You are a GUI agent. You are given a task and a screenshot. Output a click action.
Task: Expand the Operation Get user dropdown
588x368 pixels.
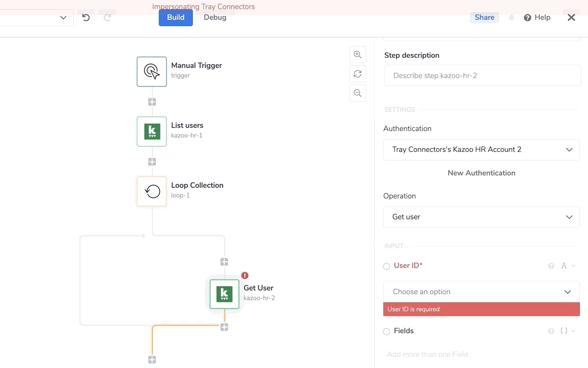click(481, 217)
